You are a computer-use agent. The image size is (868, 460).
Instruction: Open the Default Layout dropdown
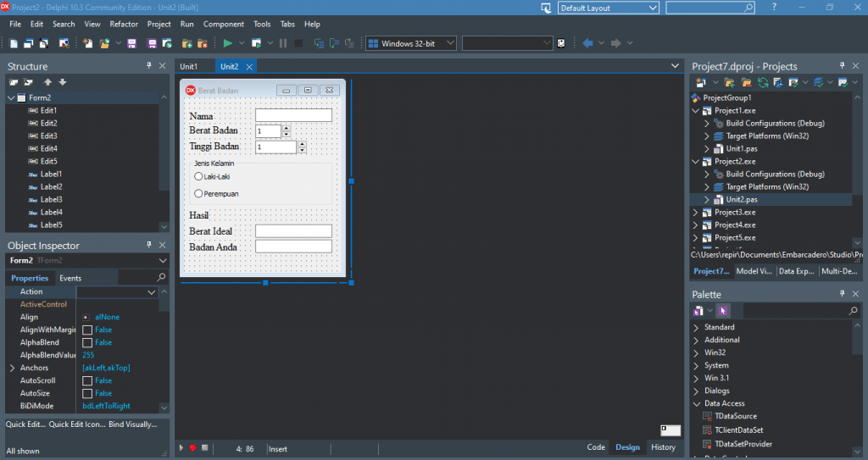point(653,8)
